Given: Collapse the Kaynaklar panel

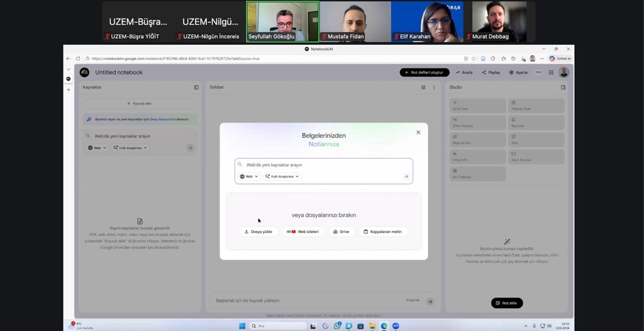Looking at the screenshot, I should pos(196,87).
